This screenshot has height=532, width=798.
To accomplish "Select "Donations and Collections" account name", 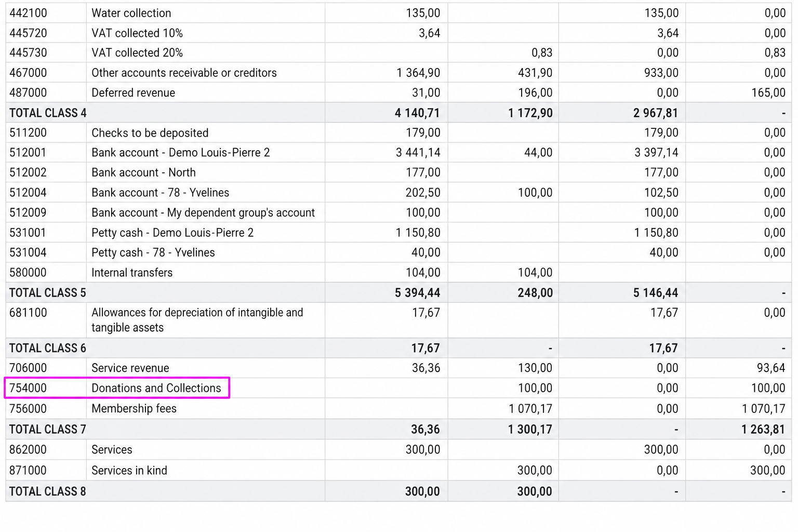I will pos(156,388).
